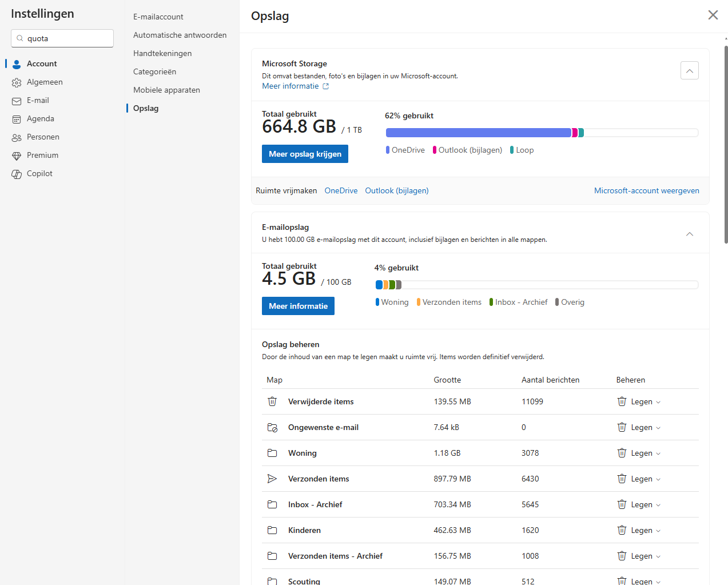Open the Meer informatie link under Microsoft Storage
The height and width of the screenshot is (585, 728).
pos(291,86)
